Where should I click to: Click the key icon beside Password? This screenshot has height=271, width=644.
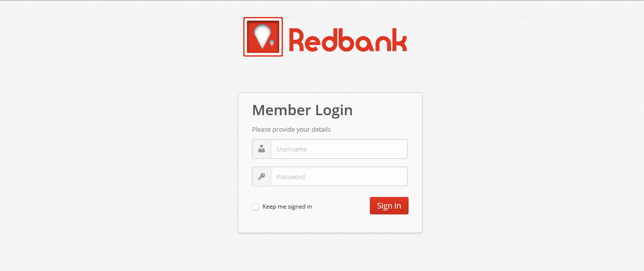pos(262,177)
